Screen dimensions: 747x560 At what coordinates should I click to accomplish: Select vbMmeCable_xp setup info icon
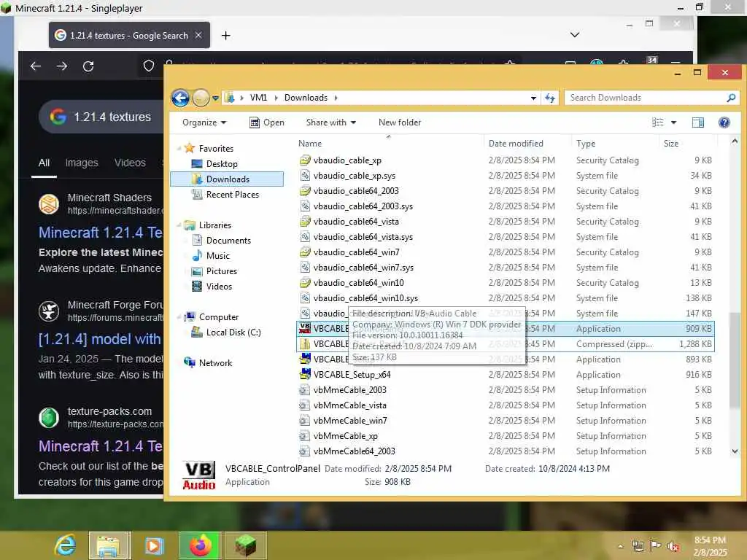(x=305, y=436)
